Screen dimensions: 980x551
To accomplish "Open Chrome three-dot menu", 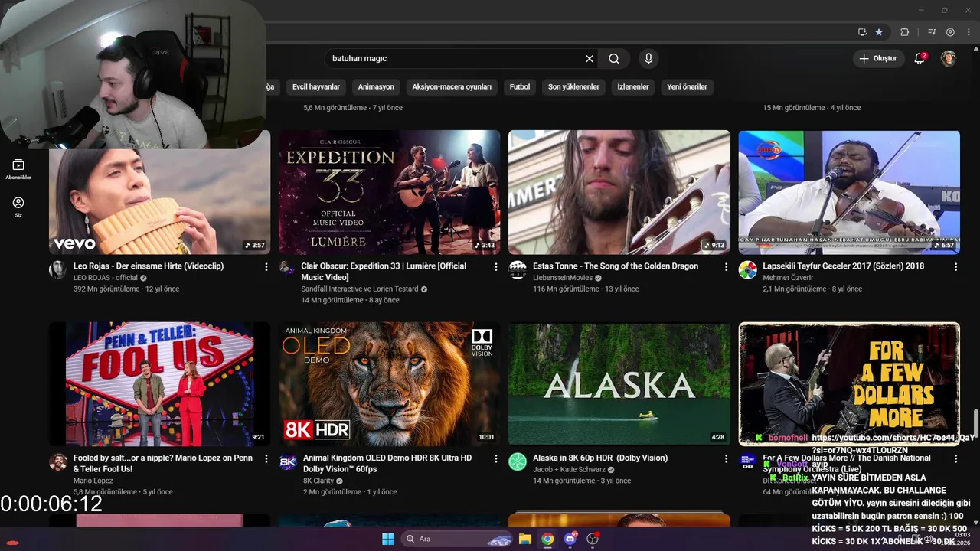I will (968, 32).
